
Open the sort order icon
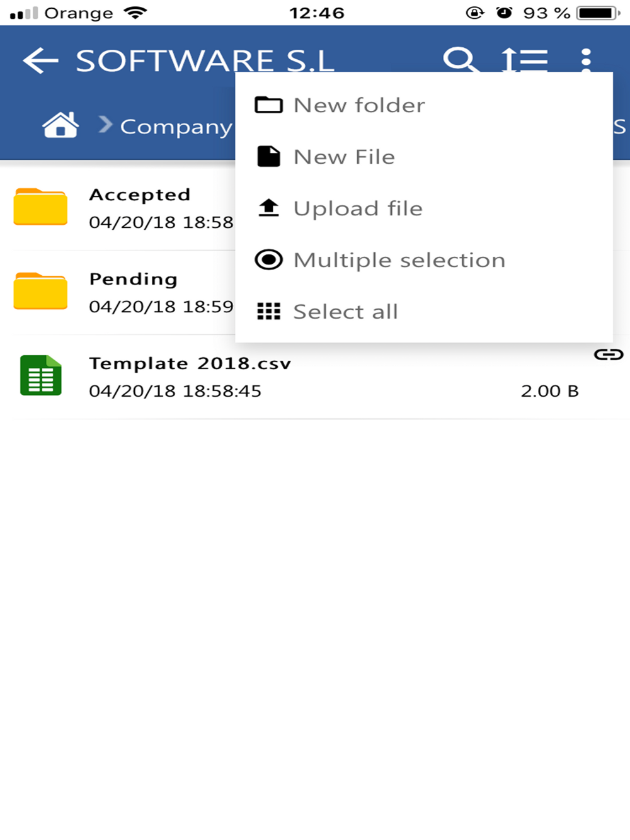[x=524, y=60]
